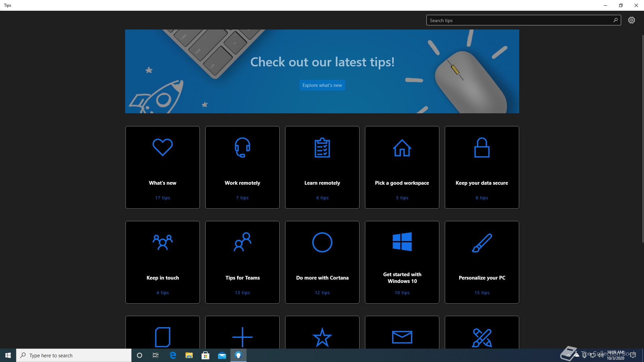Open the Pick a good workspace house icon

tap(402, 148)
